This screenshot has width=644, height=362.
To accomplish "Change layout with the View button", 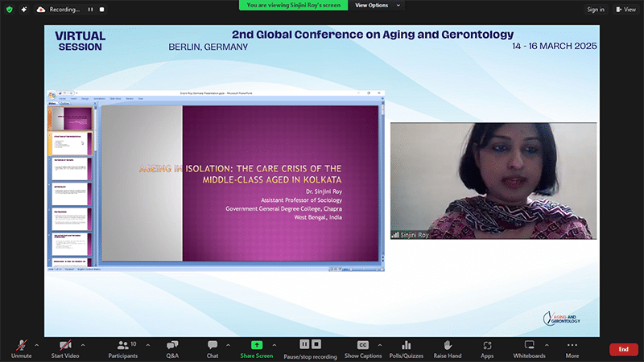I will click(625, 10).
